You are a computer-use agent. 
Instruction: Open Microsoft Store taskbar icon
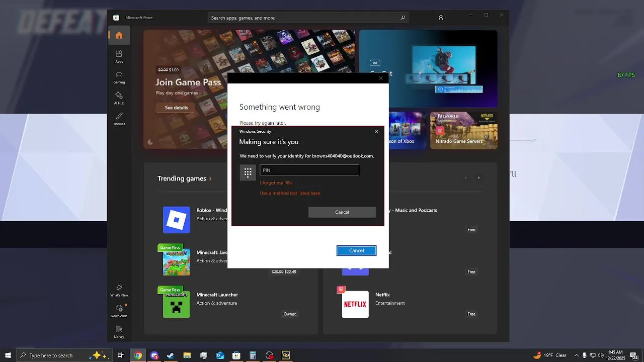(x=236, y=355)
